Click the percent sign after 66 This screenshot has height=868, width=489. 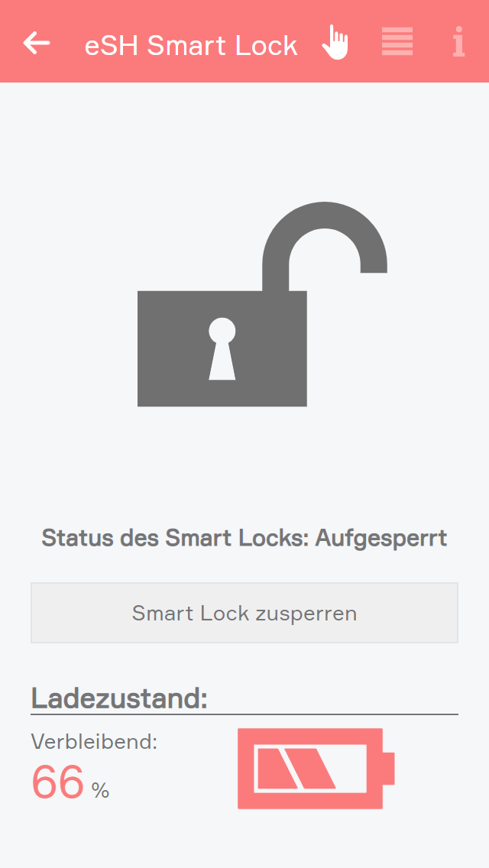100,791
